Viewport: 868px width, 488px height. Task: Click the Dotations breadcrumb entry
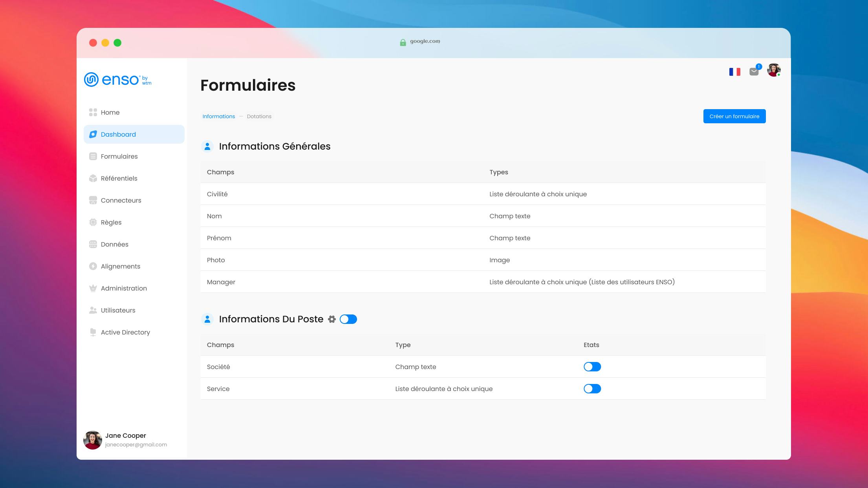[x=259, y=116]
